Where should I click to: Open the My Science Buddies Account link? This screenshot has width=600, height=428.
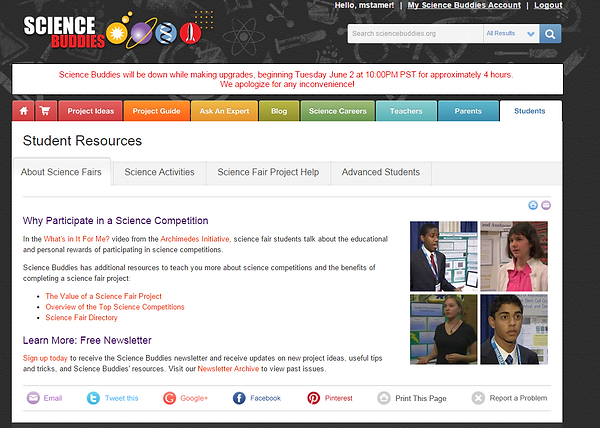[464, 5]
